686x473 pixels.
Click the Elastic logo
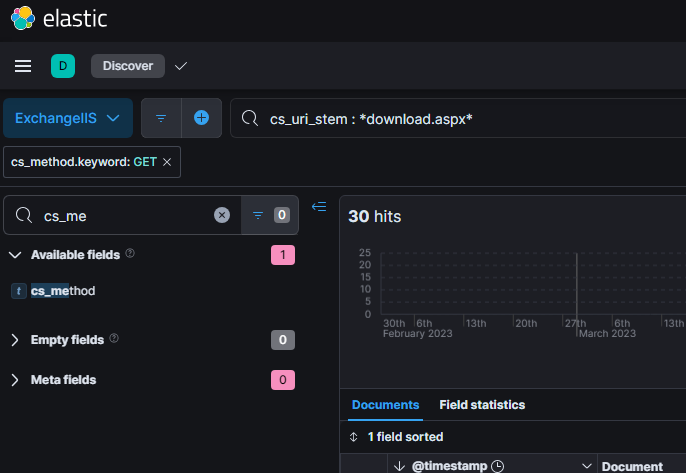tap(59, 18)
